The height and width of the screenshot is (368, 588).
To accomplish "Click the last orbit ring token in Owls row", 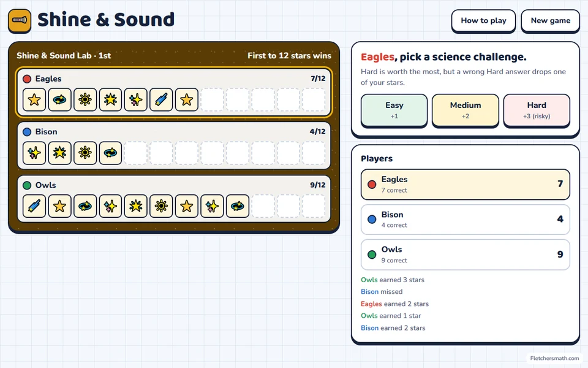I will tap(238, 206).
